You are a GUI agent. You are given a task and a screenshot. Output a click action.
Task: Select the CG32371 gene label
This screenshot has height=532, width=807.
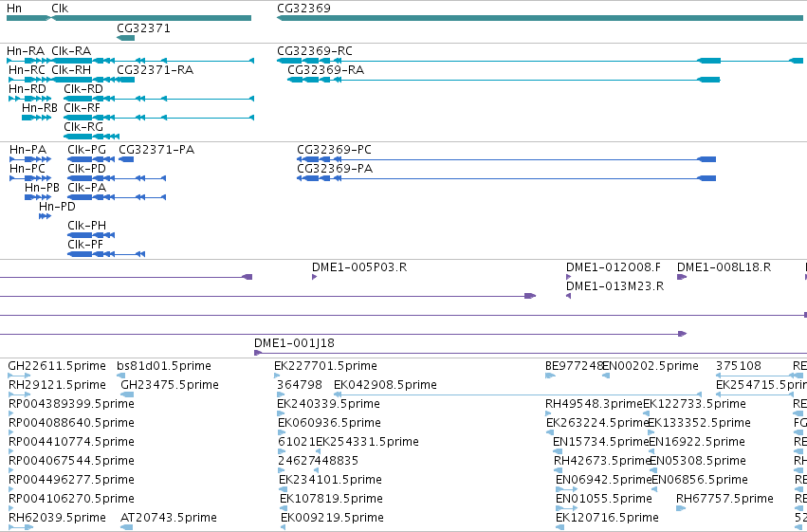pyautogui.click(x=143, y=28)
